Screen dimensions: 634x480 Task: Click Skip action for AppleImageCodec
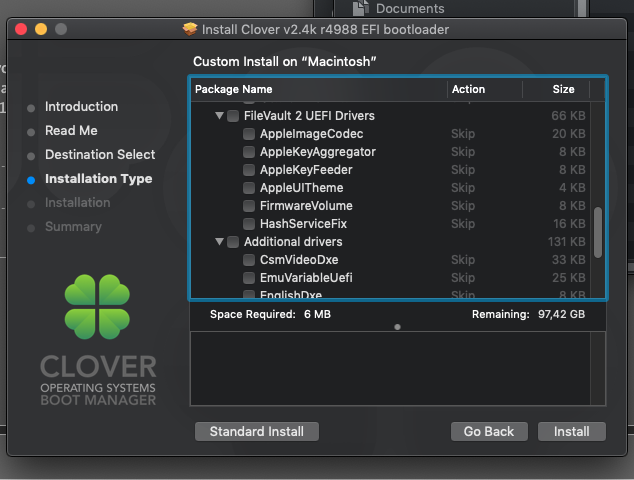[463, 134]
